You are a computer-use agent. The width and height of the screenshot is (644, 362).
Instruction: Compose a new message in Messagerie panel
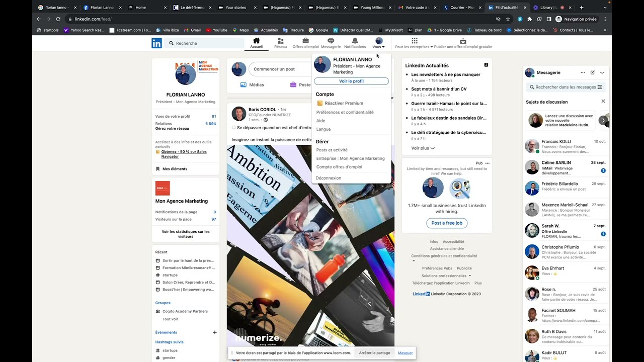[593, 72]
